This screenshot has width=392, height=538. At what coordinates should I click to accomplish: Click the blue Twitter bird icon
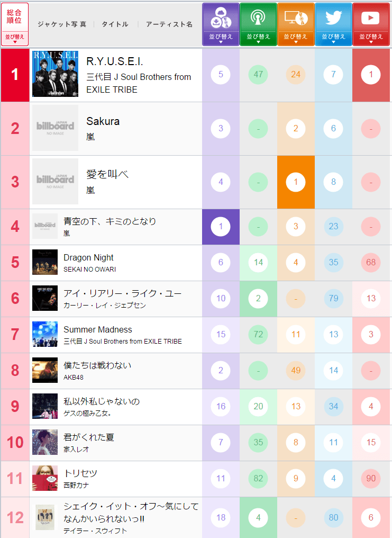pyautogui.click(x=333, y=19)
